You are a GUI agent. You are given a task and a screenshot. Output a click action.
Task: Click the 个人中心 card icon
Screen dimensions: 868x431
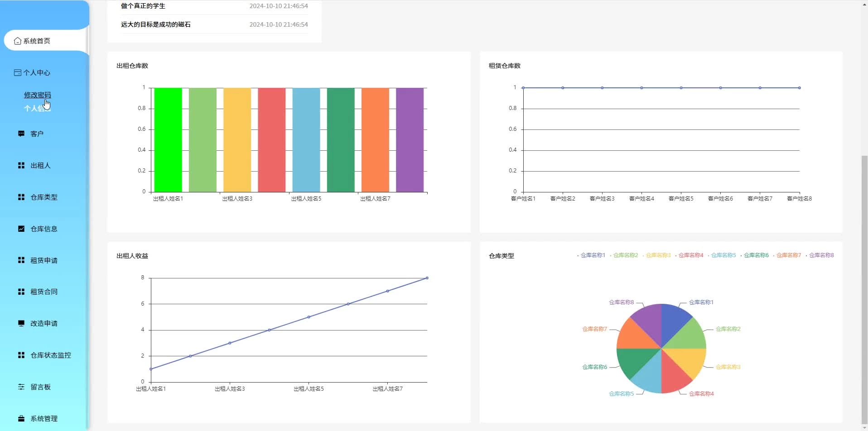[x=18, y=73]
